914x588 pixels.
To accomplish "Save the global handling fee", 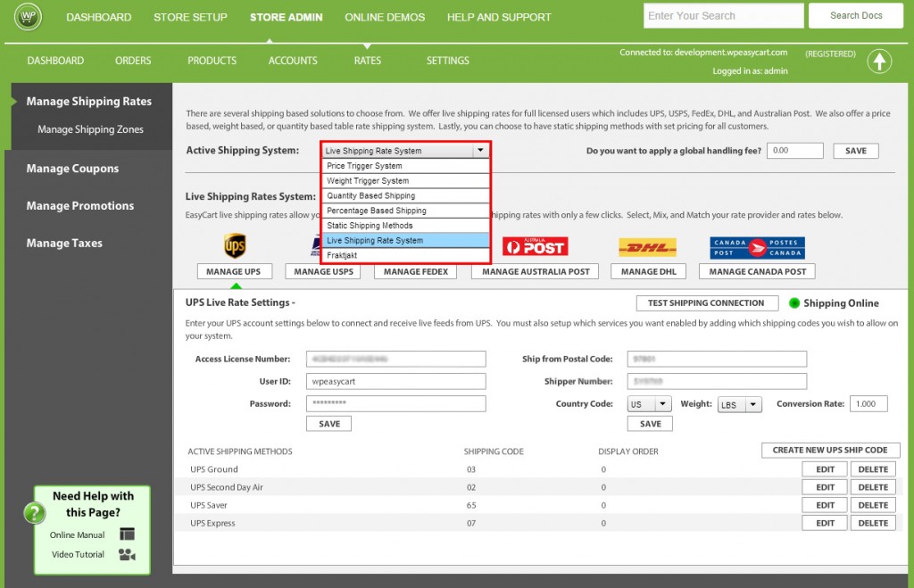I will [856, 151].
